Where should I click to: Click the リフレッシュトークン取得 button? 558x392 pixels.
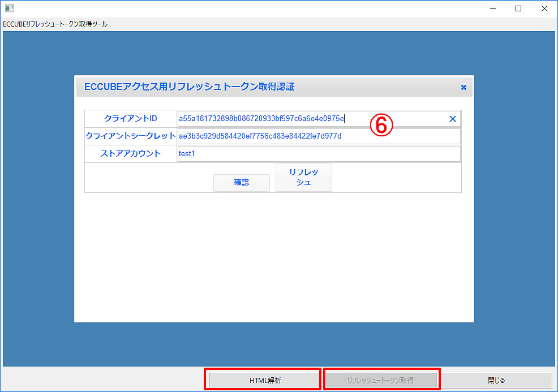pos(380,380)
